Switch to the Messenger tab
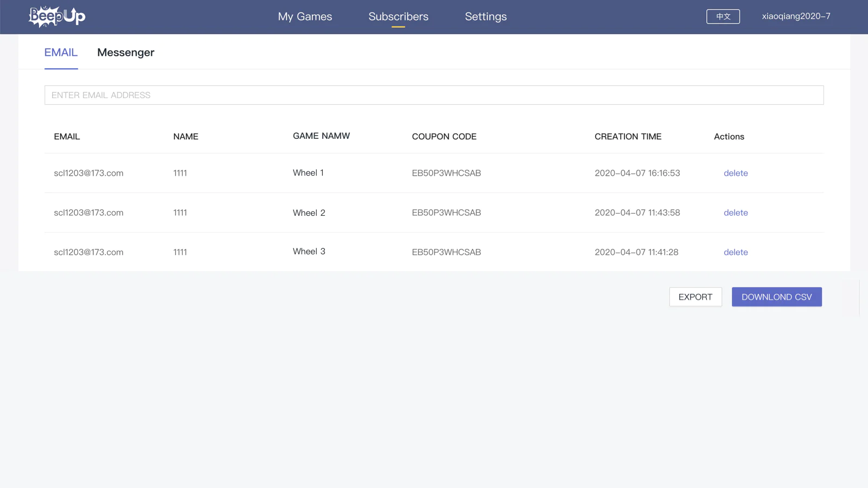 [125, 53]
